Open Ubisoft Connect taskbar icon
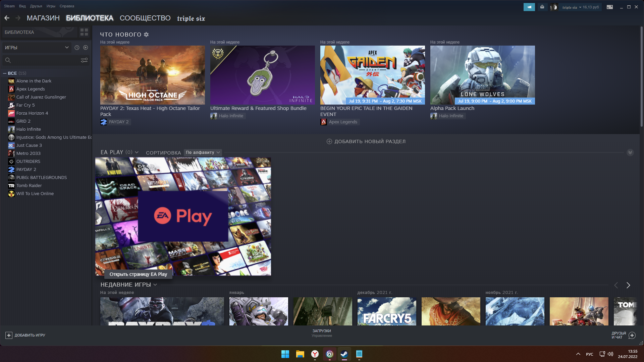The width and height of the screenshot is (644, 362). (329, 354)
